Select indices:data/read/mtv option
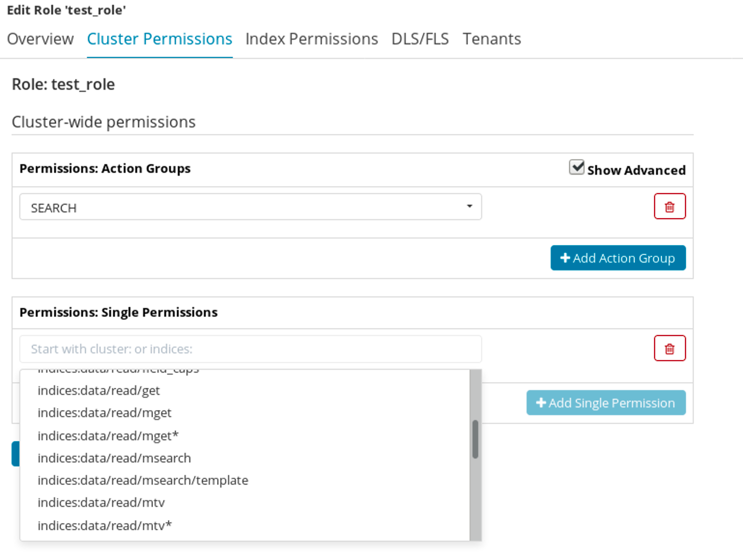Image resolution: width=743 pixels, height=560 pixels. point(245,503)
